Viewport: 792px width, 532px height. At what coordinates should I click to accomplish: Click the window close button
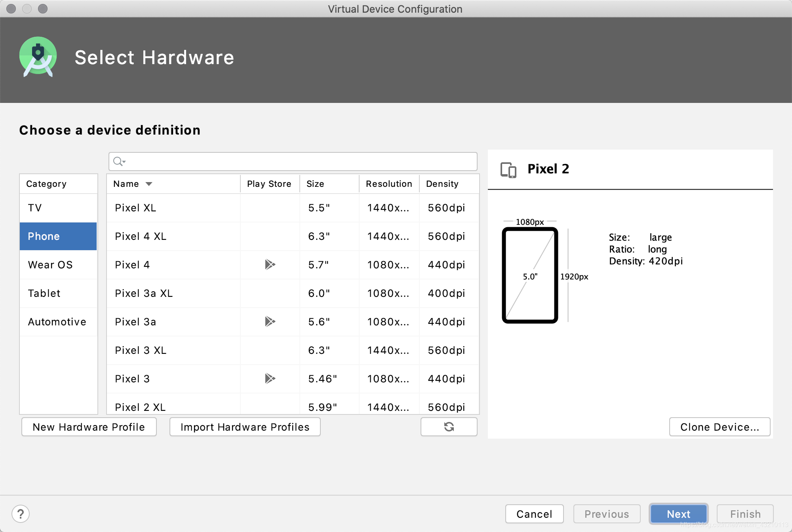coord(11,9)
